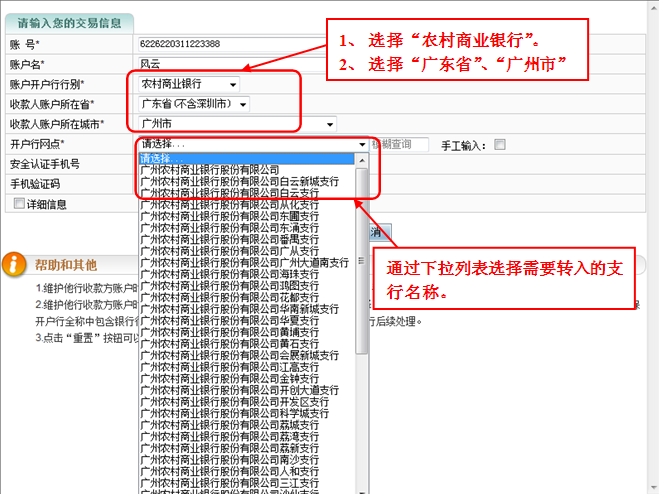Collapse the 开户行网点 dropdown at its arrow
The height and width of the screenshot is (494, 659).
[362, 144]
